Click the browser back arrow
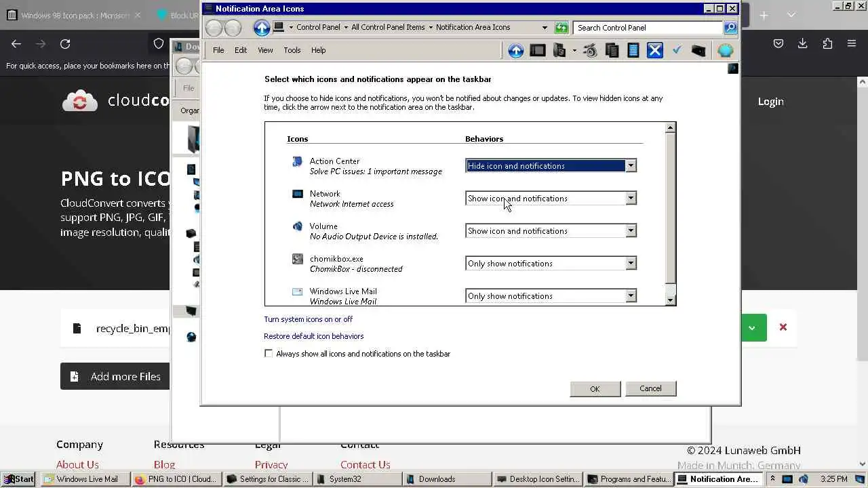 (16, 44)
